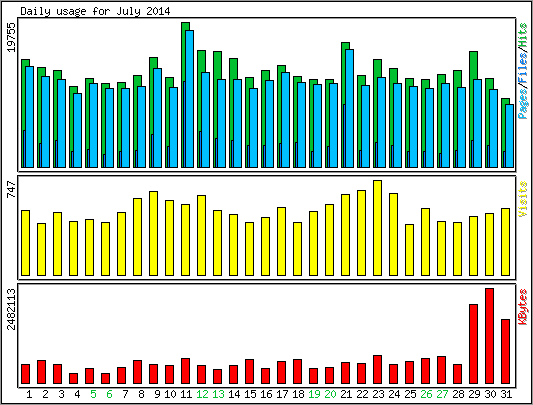Click green weekend day 26 label
533x405 pixels.
coord(426,394)
